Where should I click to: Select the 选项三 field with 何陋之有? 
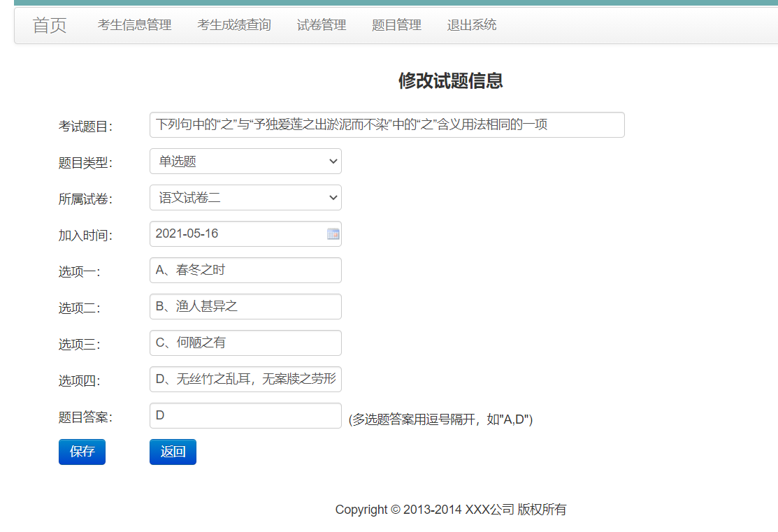pyautogui.click(x=245, y=343)
